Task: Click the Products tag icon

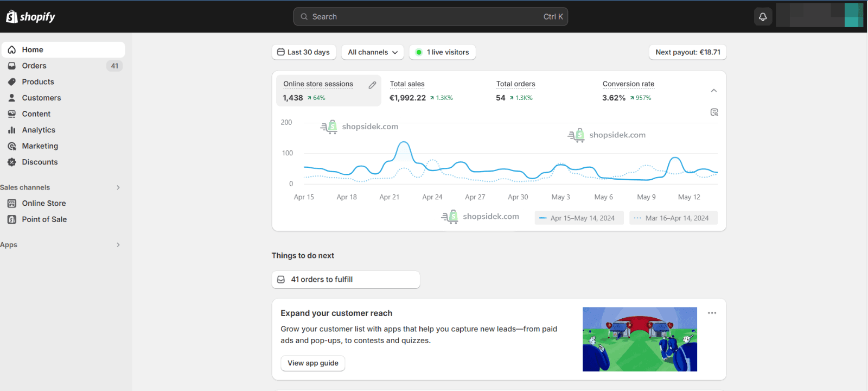Action: 11,82
